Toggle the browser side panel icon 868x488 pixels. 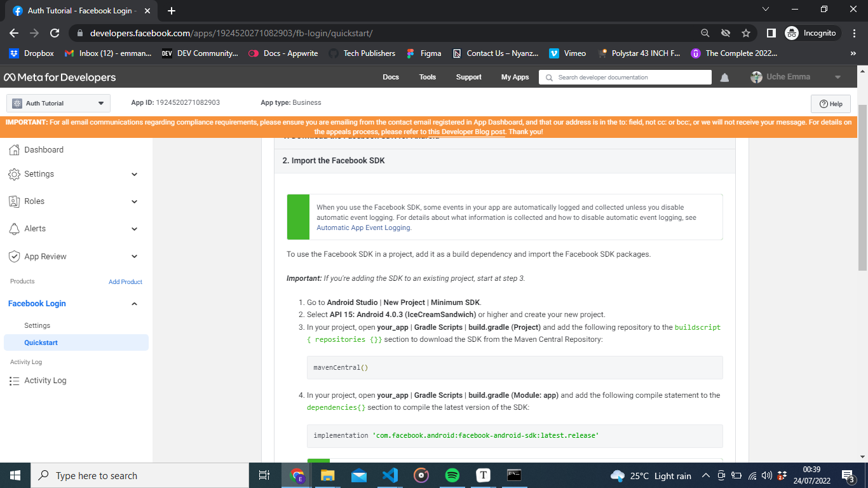point(771,33)
